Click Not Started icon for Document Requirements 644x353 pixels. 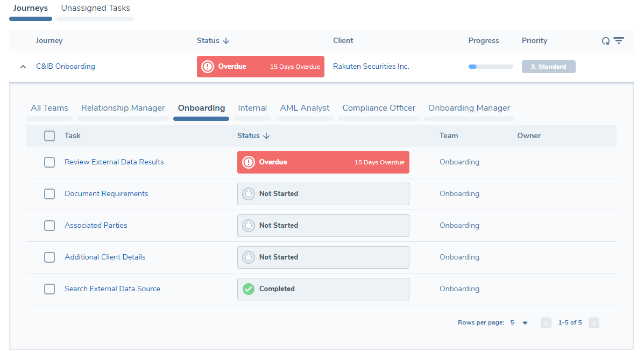[248, 194]
